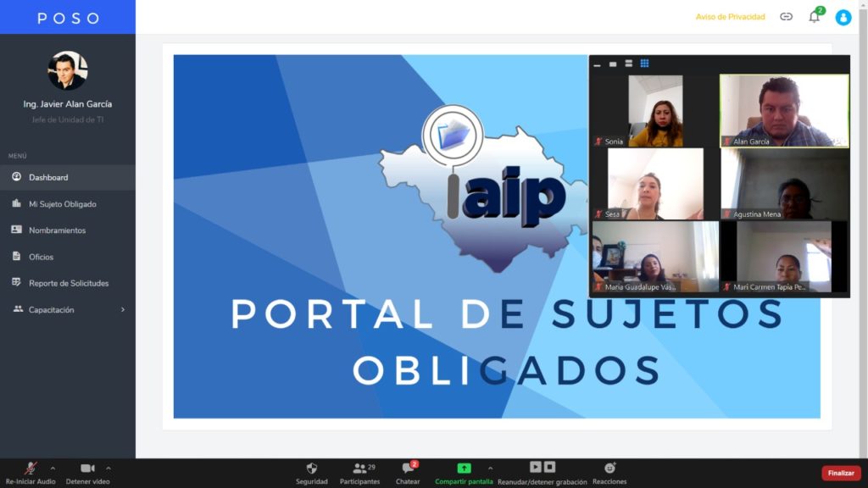Open the Participantes panel

pyautogui.click(x=359, y=474)
